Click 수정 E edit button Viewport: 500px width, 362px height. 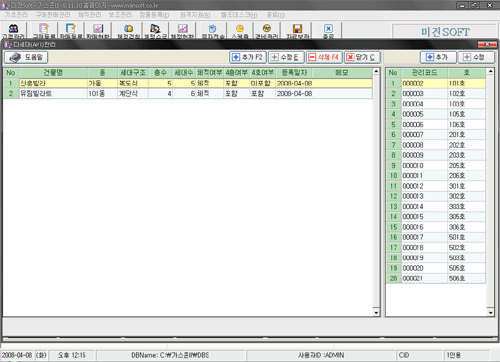coord(286,57)
